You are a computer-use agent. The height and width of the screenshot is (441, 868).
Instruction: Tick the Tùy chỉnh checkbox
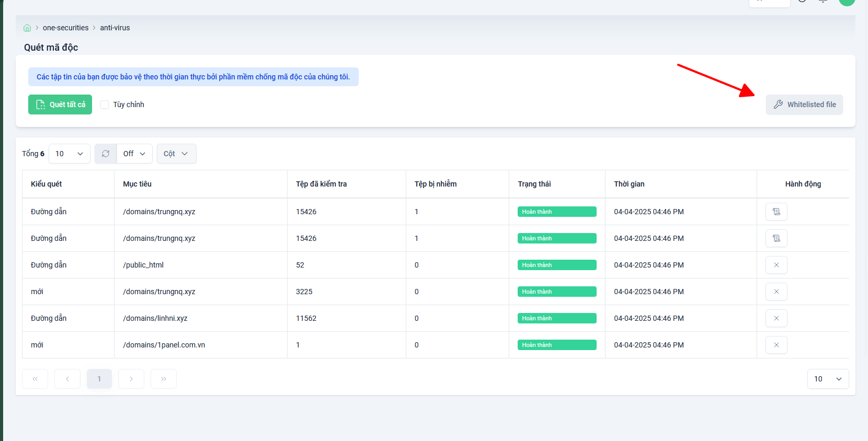click(105, 105)
